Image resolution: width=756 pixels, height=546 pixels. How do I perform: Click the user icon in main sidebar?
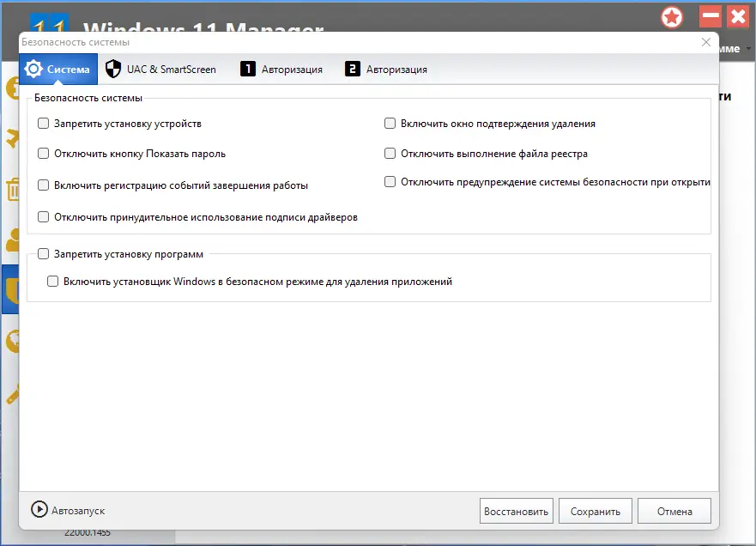coord(13,240)
